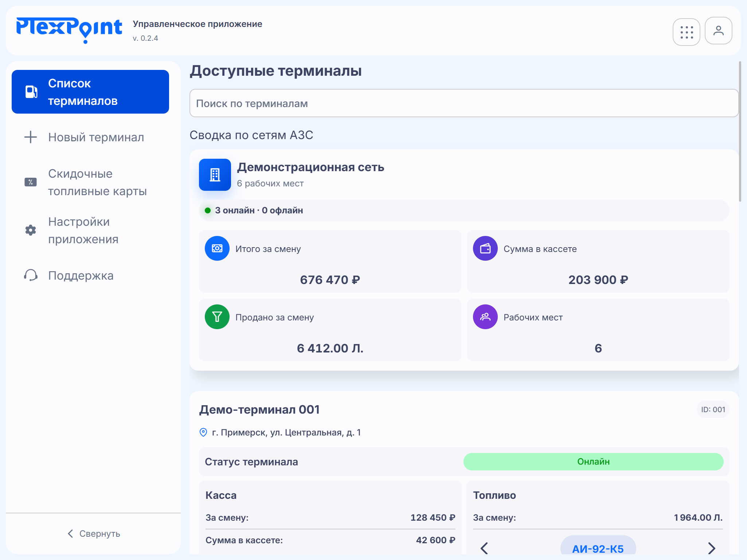Click the 6 412.00 Л. sold value

point(330,348)
